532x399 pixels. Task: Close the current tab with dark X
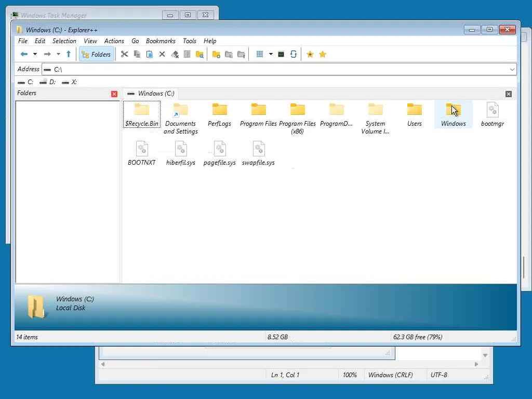(x=508, y=94)
